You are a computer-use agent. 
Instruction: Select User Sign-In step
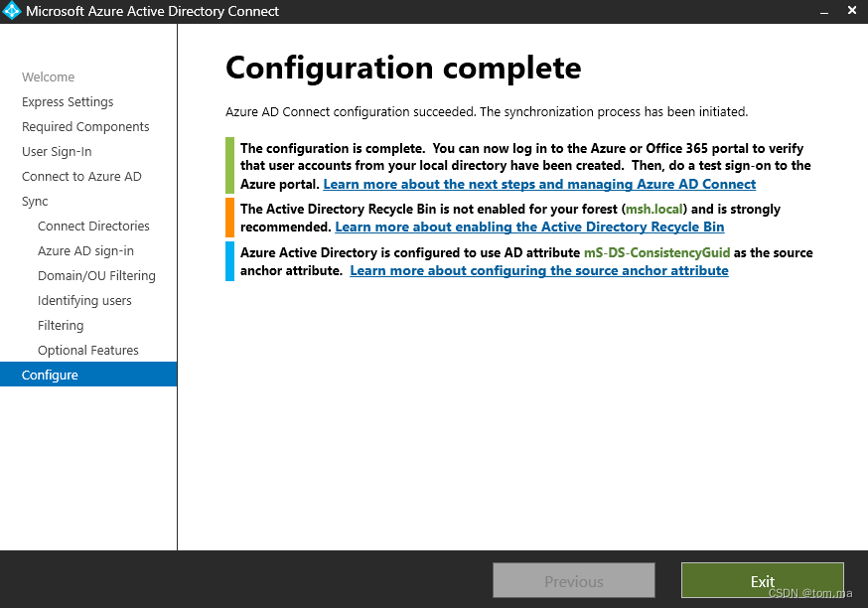point(57,152)
